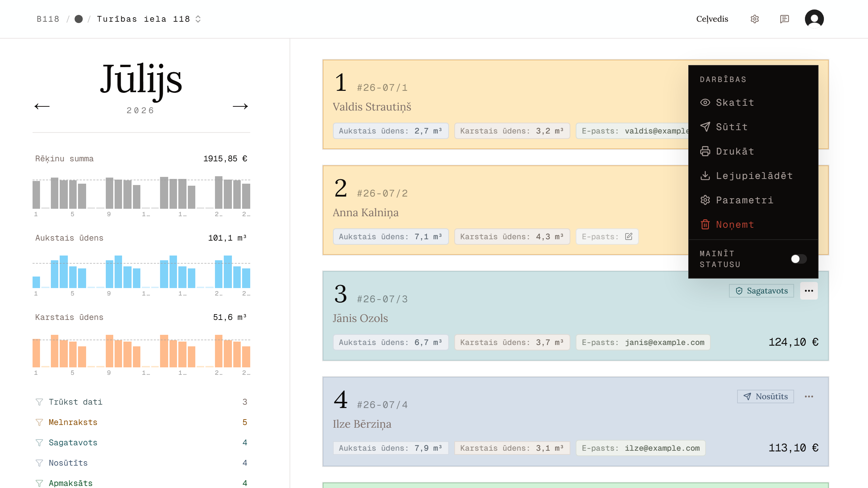The height and width of the screenshot is (488, 868).
Task: Click Valdis Strautiņš hot water 3,2 m³ chip
Action: [x=512, y=131]
